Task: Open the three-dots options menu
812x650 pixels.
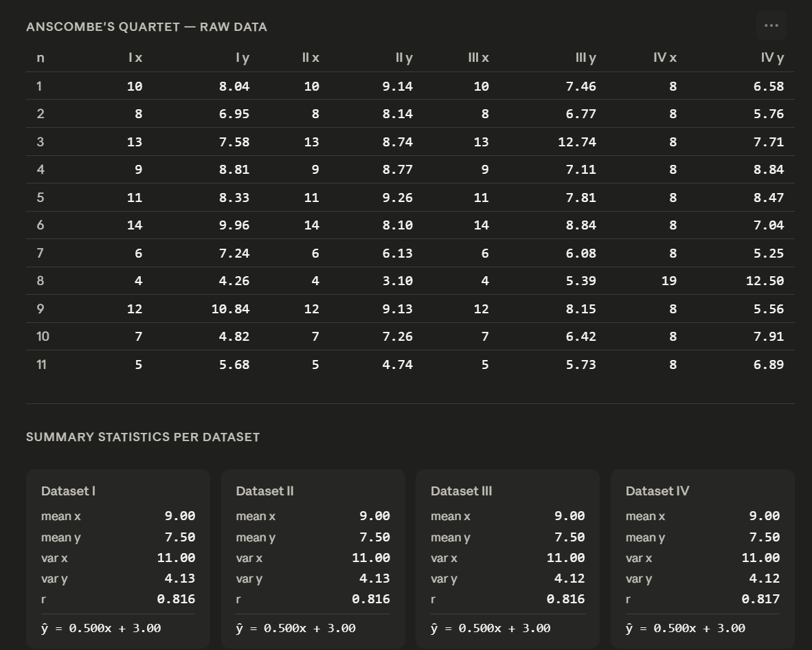Action: [771, 25]
